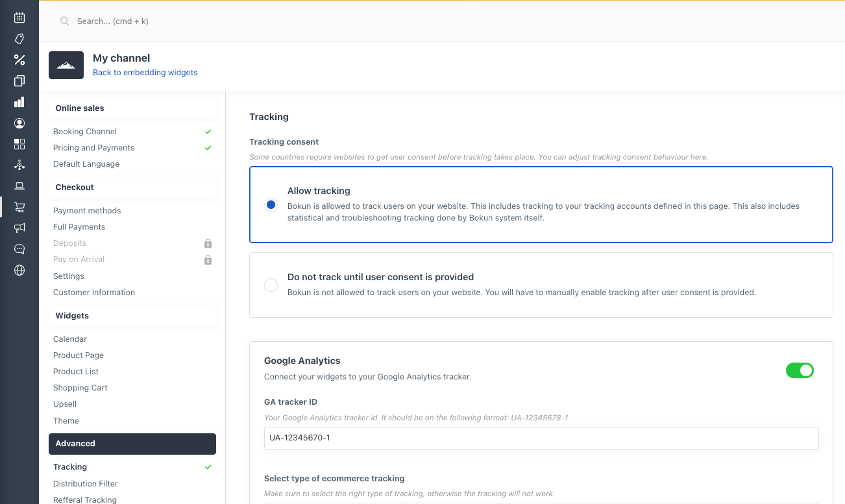Click the Checkout section header
Image resolution: width=845 pixels, height=504 pixels.
click(x=132, y=187)
